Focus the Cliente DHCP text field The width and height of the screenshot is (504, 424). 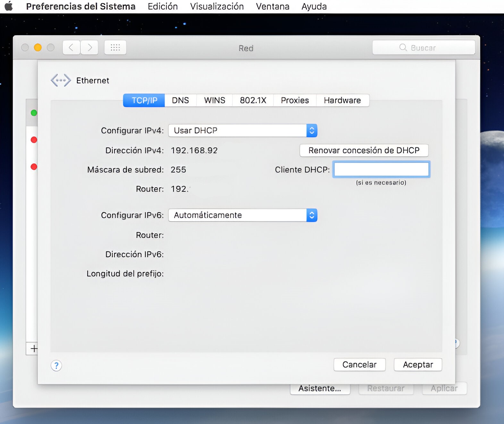(381, 170)
